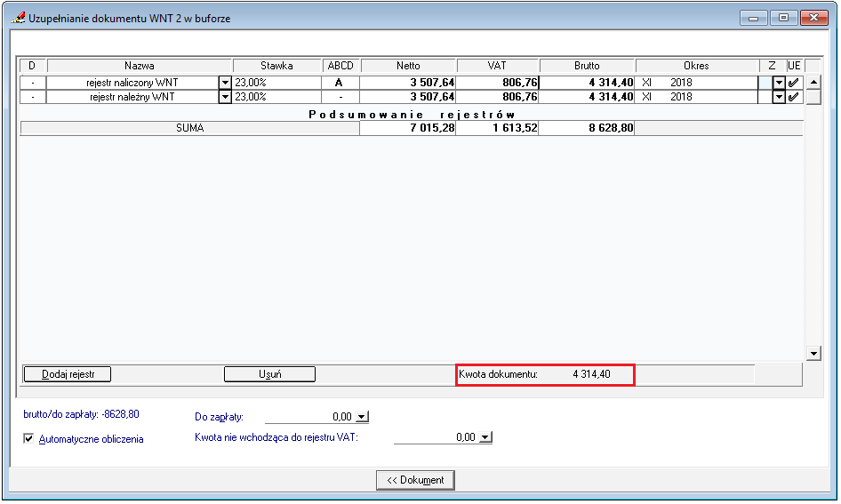Image resolution: width=841 pixels, height=504 pixels.
Task: Click the Usuń button
Action: point(269,374)
